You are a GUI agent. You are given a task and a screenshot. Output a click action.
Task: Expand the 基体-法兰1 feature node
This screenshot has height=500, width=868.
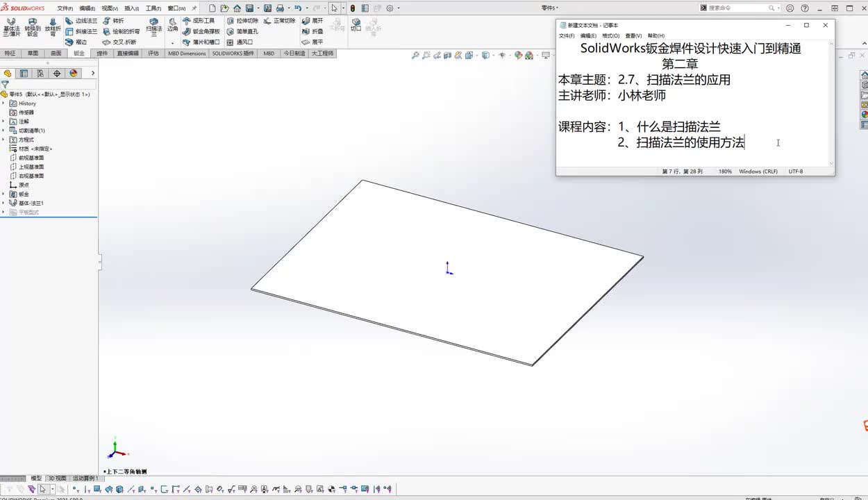tap(3, 203)
